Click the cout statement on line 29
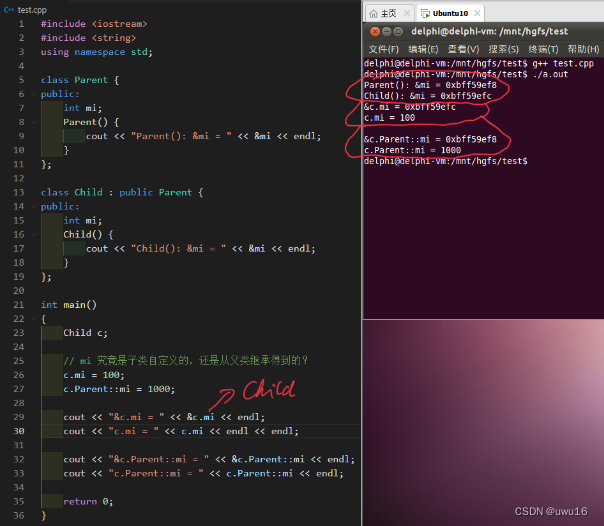The width and height of the screenshot is (604, 526). [164, 417]
